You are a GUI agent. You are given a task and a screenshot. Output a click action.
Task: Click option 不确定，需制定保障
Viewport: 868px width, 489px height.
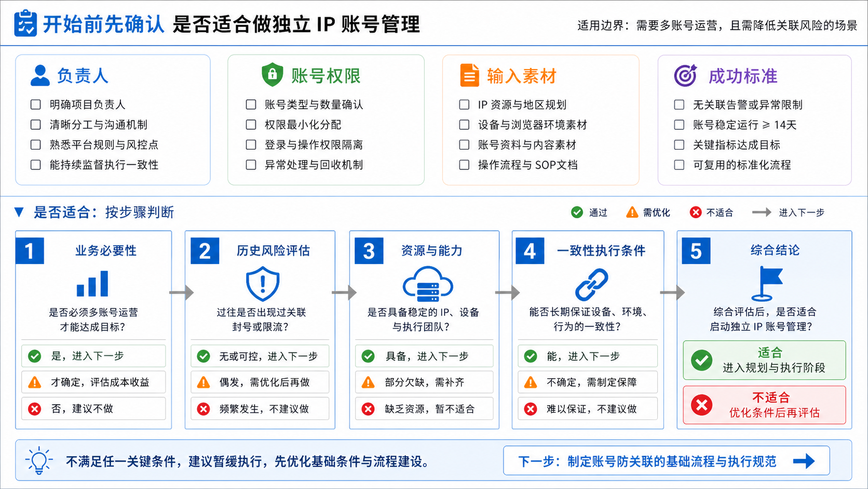[x=588, y=382]
